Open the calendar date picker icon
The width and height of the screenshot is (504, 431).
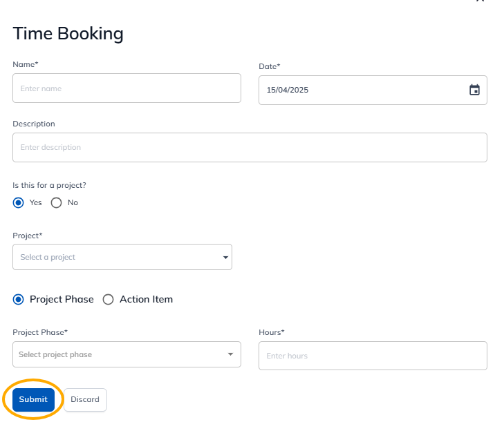pos(474,90)
